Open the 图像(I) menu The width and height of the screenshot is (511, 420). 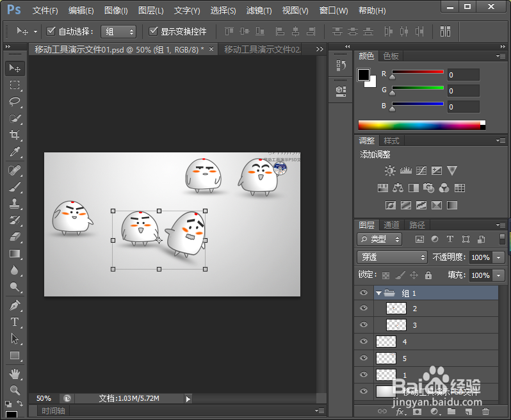116,10
